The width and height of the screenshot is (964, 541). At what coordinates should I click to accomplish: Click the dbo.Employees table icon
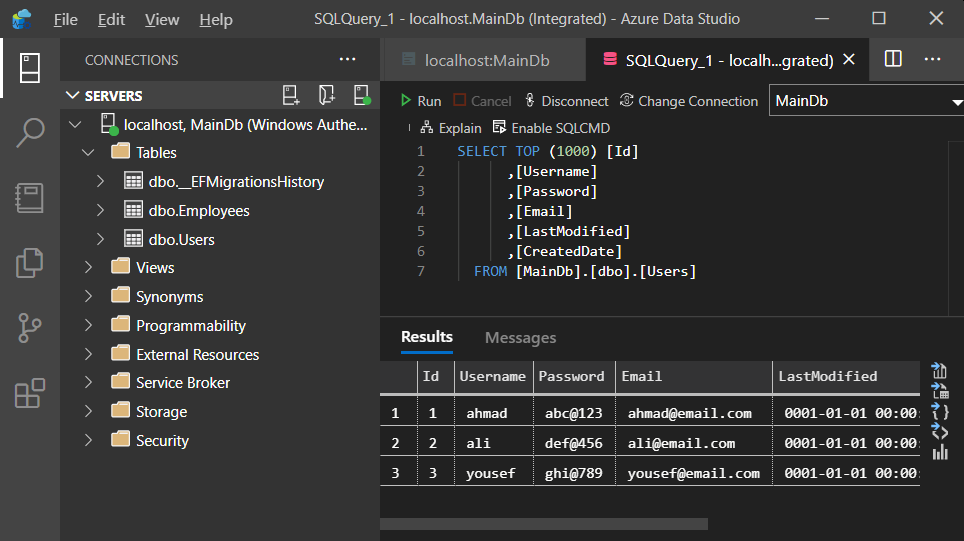click(x=133, y=210)
